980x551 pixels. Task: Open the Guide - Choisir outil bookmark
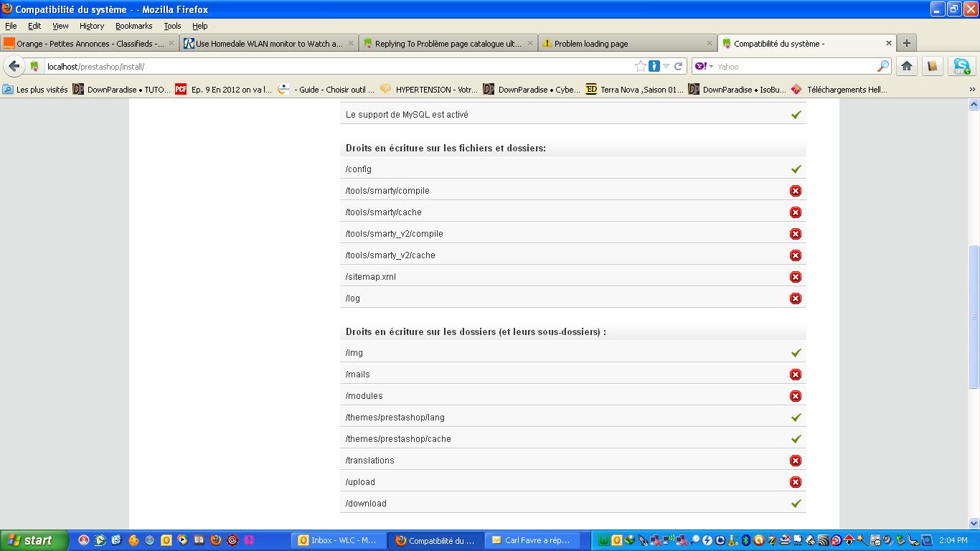coord(326,90)
